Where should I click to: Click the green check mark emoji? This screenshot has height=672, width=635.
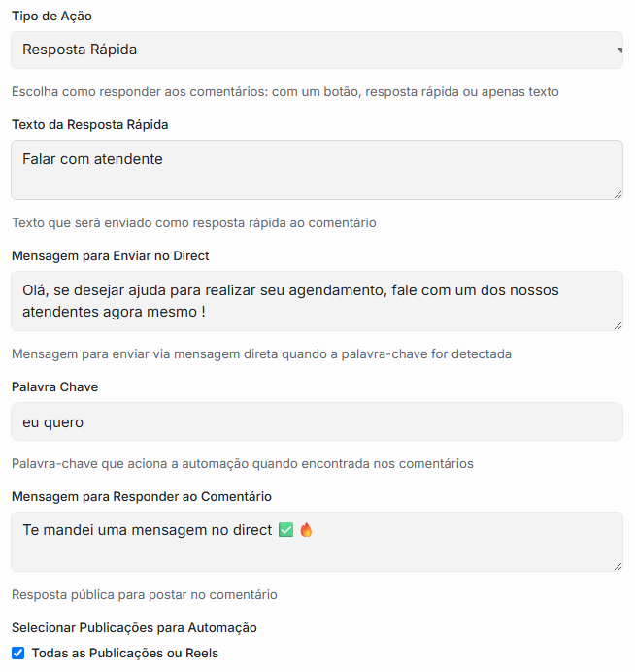click(285, 530)
